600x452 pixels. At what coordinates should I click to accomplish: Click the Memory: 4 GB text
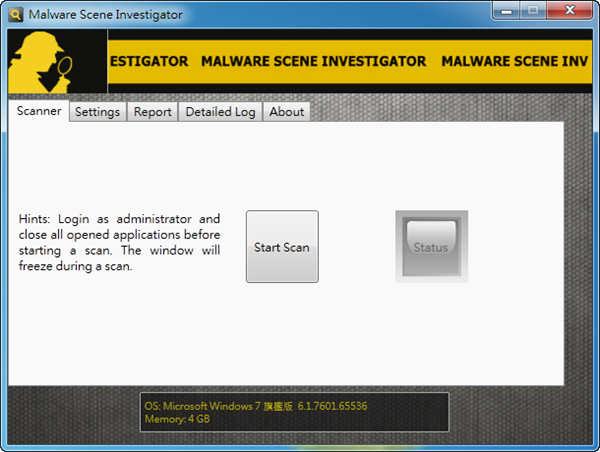coord(177,419)
